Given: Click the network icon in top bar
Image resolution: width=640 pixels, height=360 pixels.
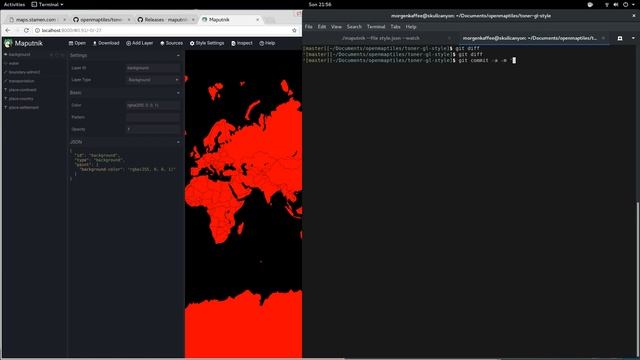Looking at the screenshot, I should point(607,4).
